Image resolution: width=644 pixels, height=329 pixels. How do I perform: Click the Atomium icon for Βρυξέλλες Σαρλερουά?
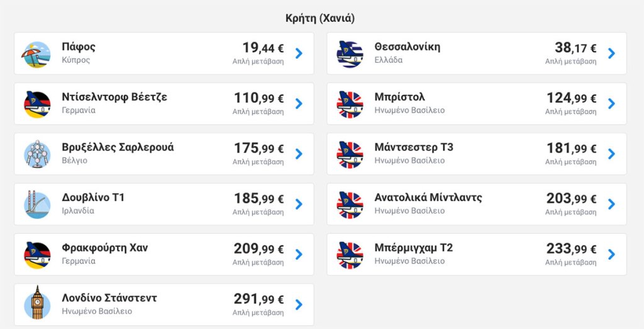tap(37, 154)
